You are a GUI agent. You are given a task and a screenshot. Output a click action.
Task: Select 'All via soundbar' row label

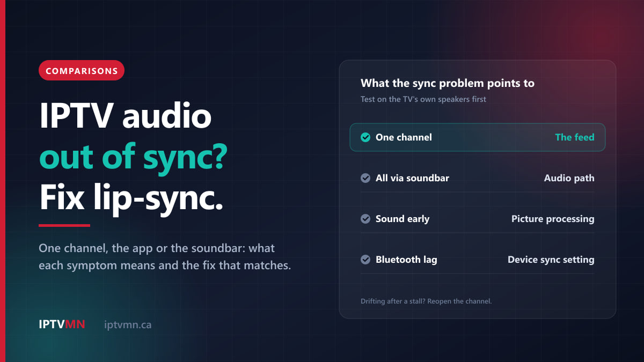coord(412,178)
